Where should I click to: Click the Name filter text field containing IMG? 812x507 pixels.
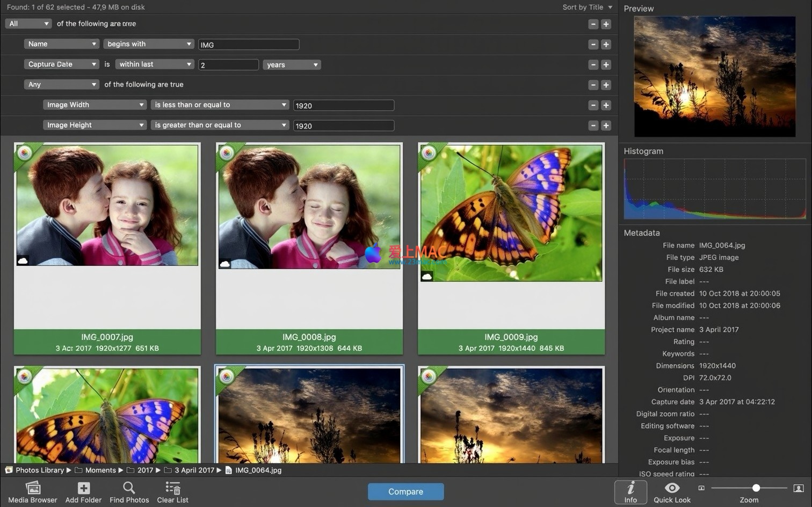(248, 45)
